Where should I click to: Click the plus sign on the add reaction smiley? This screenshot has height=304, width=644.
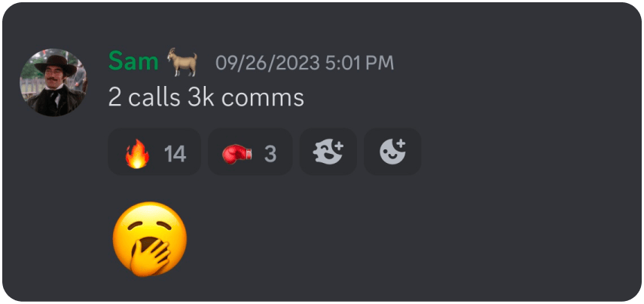point(401,143)
